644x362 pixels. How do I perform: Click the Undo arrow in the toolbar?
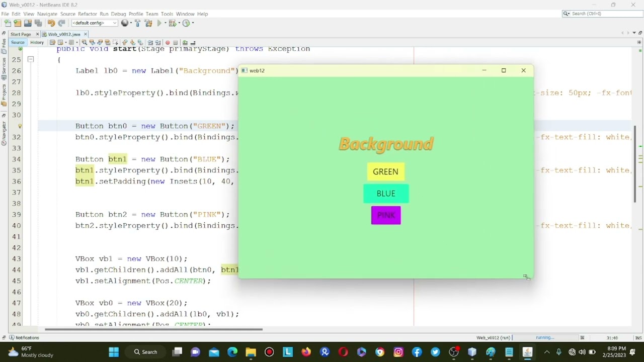click(x=51, y=23)
